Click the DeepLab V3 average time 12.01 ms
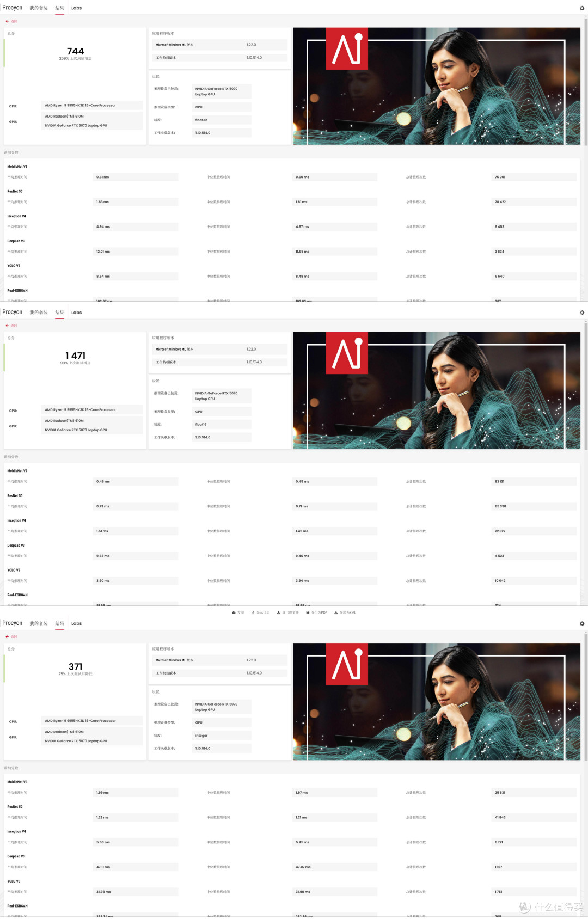Screen dimensions: 588x919 click(x=136, y=252)
